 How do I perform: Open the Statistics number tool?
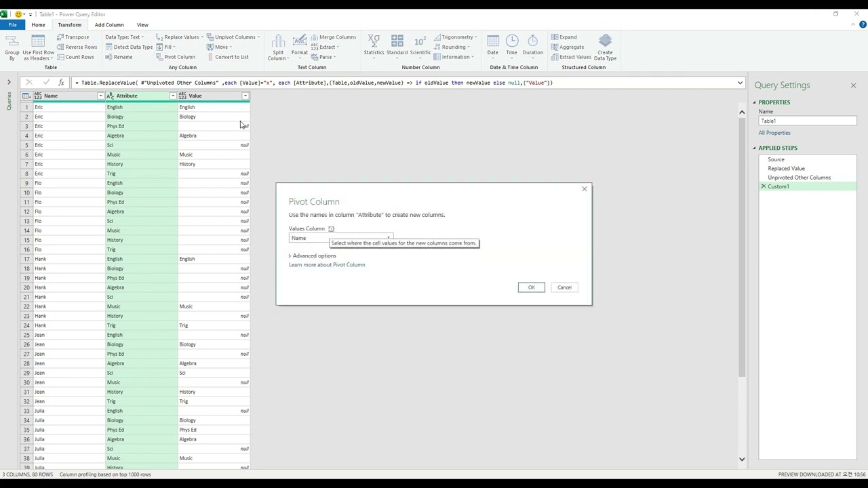point(374,46)
